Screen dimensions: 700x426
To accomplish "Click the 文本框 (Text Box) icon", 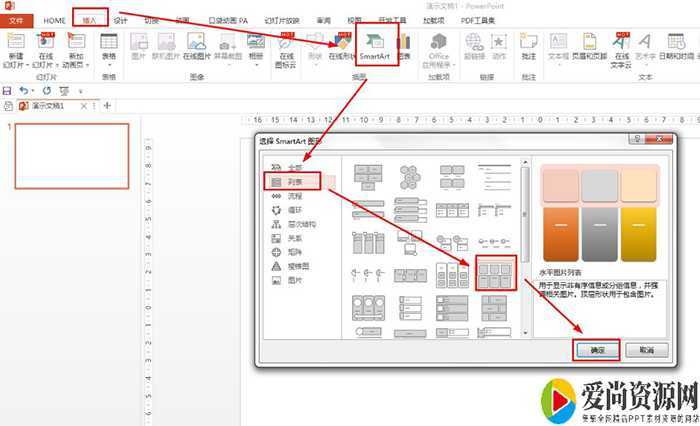I will coord(559,47).
